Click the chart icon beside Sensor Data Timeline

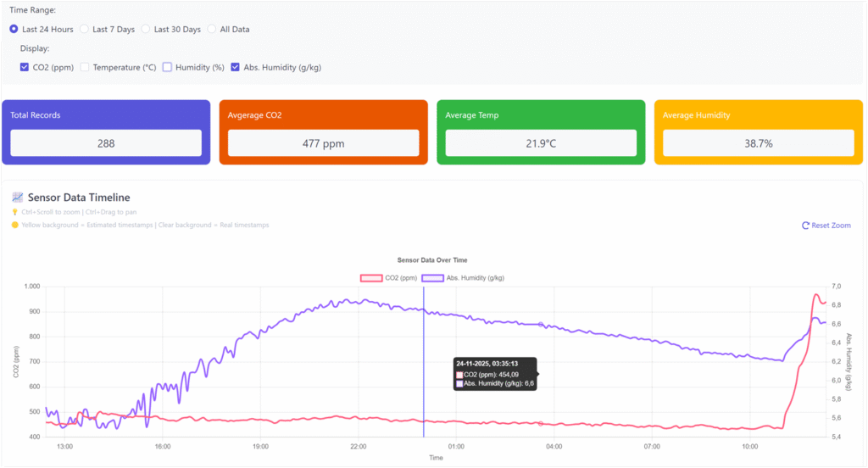[x=17, y=198]
